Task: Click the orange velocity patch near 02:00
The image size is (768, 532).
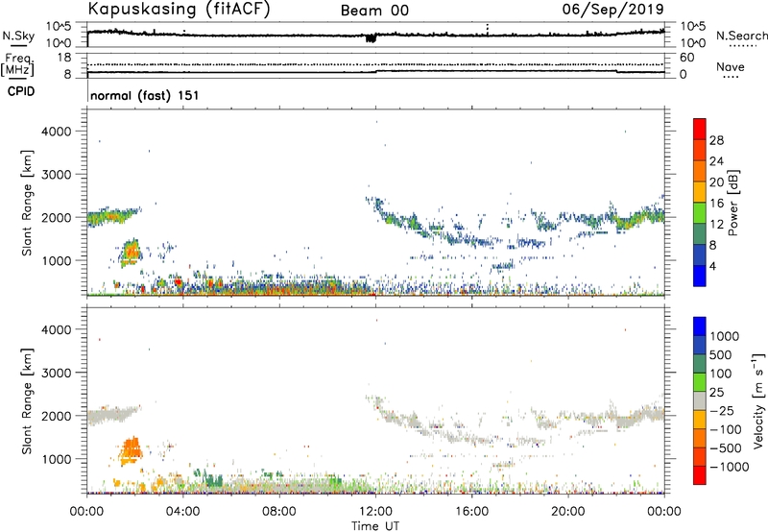Action: click(132, 448)
